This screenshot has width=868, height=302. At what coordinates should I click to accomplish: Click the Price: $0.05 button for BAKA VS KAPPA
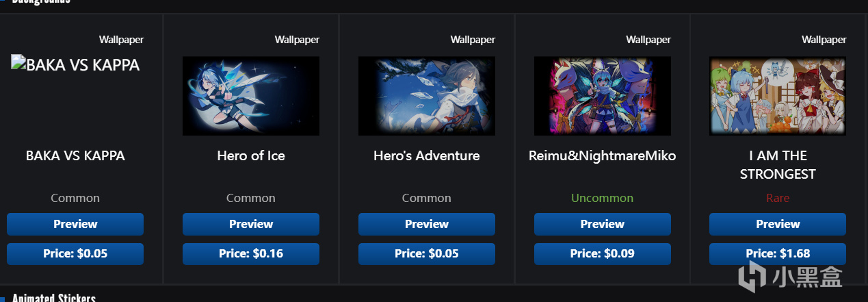[x=75, y=253]
